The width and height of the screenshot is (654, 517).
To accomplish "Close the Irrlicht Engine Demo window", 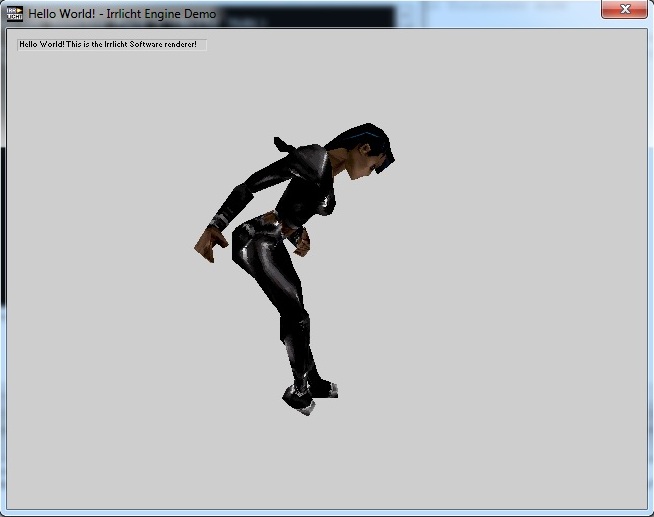I will [624, 9].
